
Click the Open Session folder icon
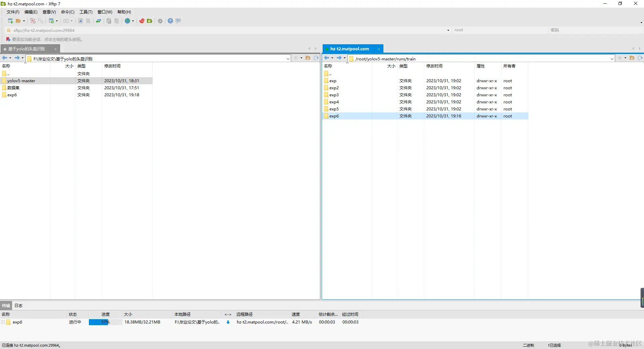[x=18, y=21]
